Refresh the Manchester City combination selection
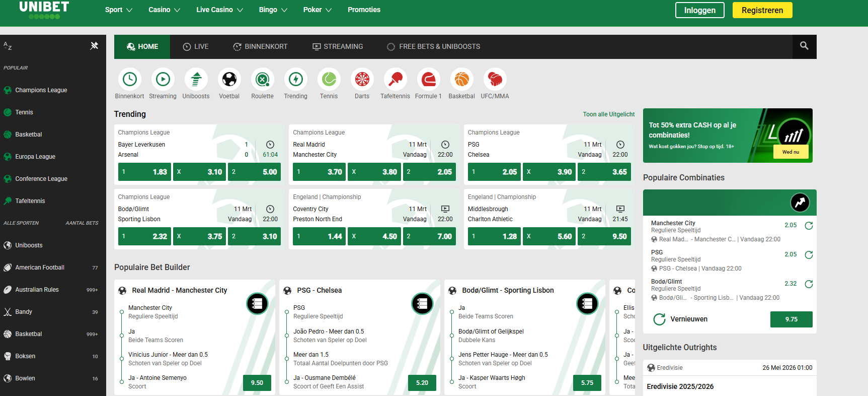Image resolution: width=868 pixels, height=396 pixels. click(809, 226)
